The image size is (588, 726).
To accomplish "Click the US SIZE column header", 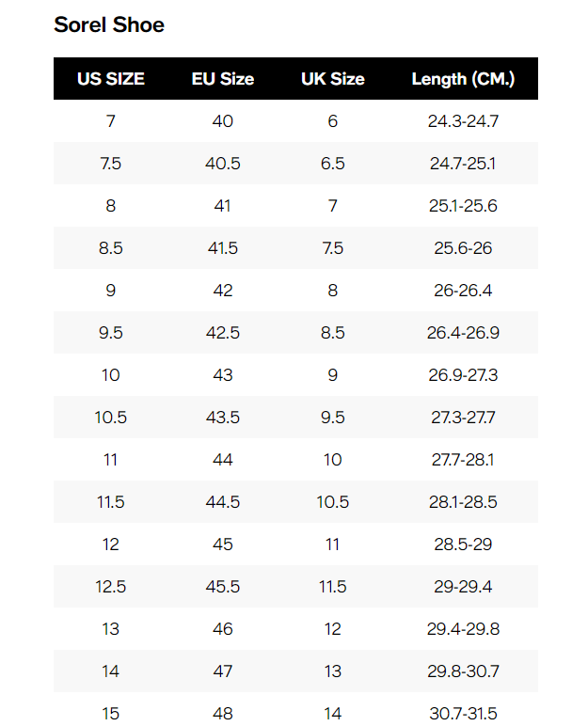I will tap(111, 79).
